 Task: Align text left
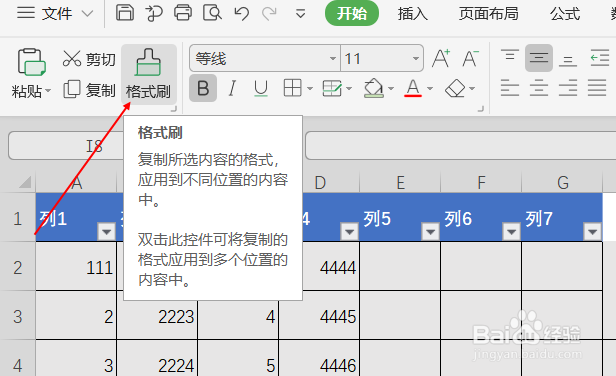[510, 88]
